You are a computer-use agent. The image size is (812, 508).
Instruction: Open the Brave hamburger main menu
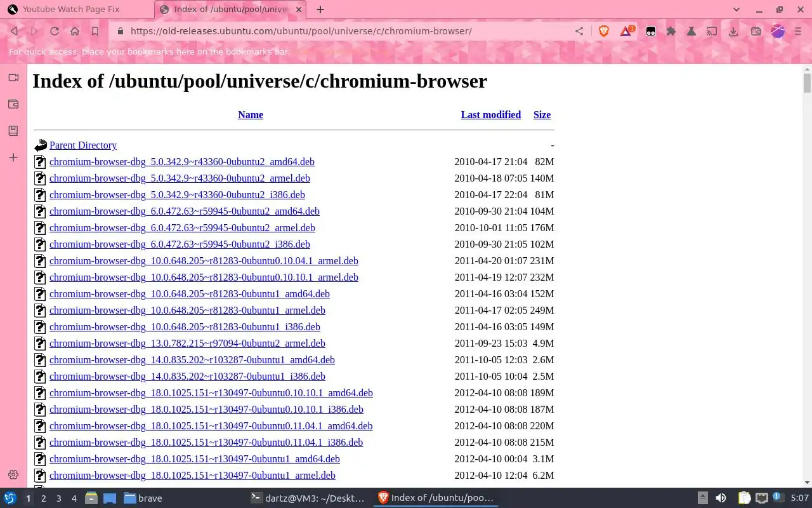[798, 31]
